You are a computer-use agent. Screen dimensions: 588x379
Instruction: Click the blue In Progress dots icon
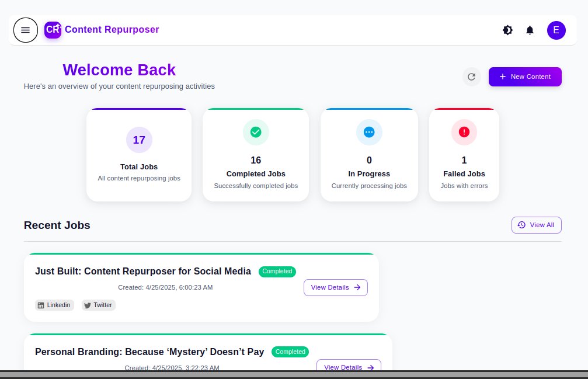point(369,132)
